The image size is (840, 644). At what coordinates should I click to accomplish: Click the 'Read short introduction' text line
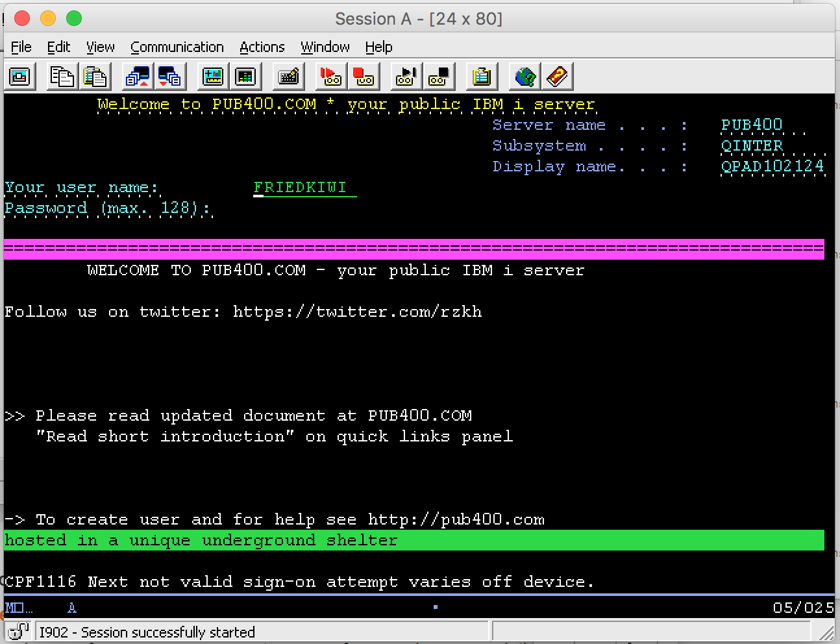click(274, 436)
